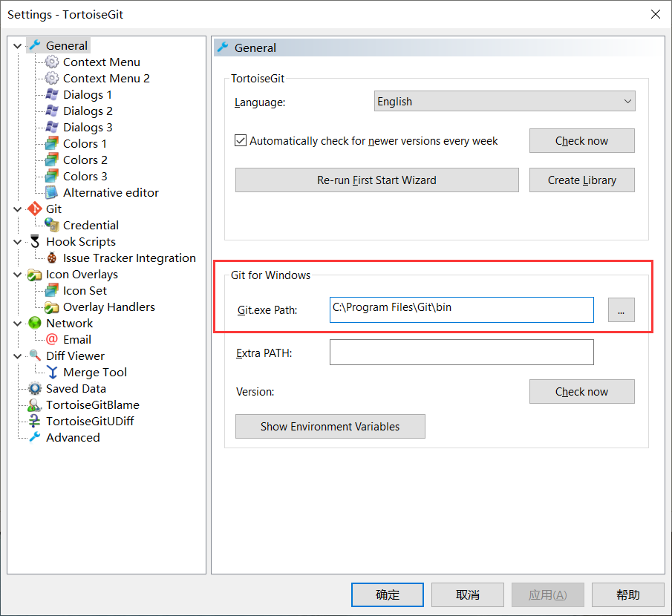Select Context Menu 2 in settings tree
The image size is (672, 616).
coord(106,79)
